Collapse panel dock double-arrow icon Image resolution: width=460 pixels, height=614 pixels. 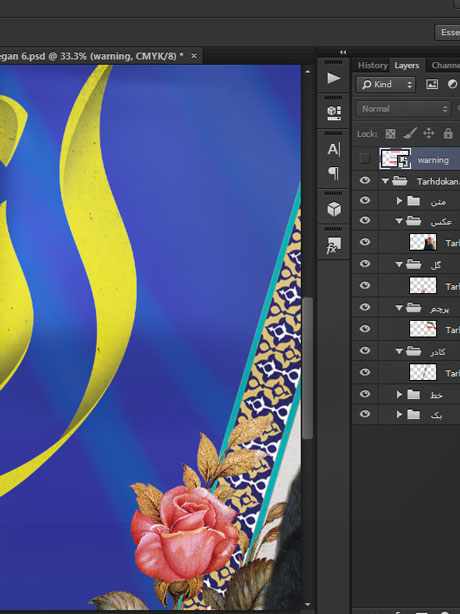[x=343, y=52]
